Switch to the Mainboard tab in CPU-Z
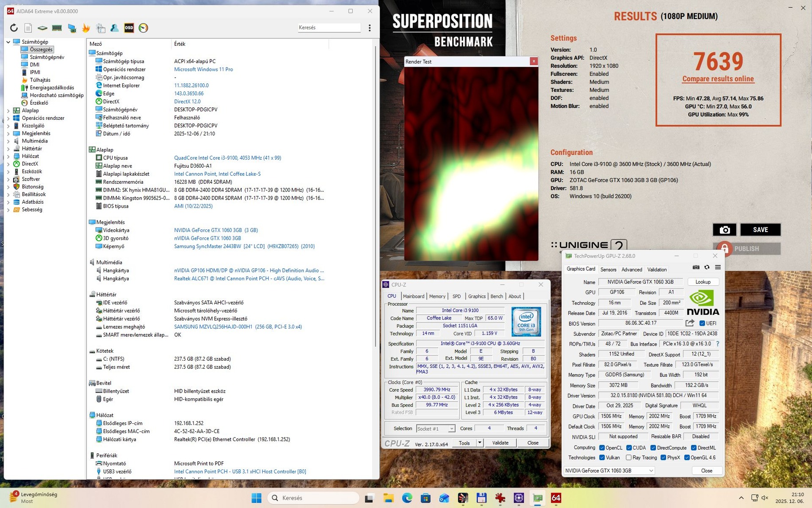The width and height of the screenshot is (812, 508). click(x=414, y=296)
